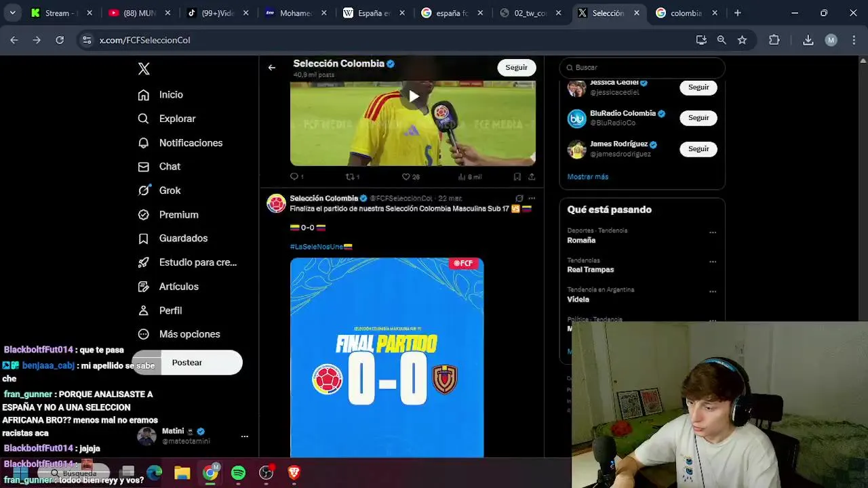Screen dimensions: 868x488
Task: Reply to the video post
Action: pos(294,176)
